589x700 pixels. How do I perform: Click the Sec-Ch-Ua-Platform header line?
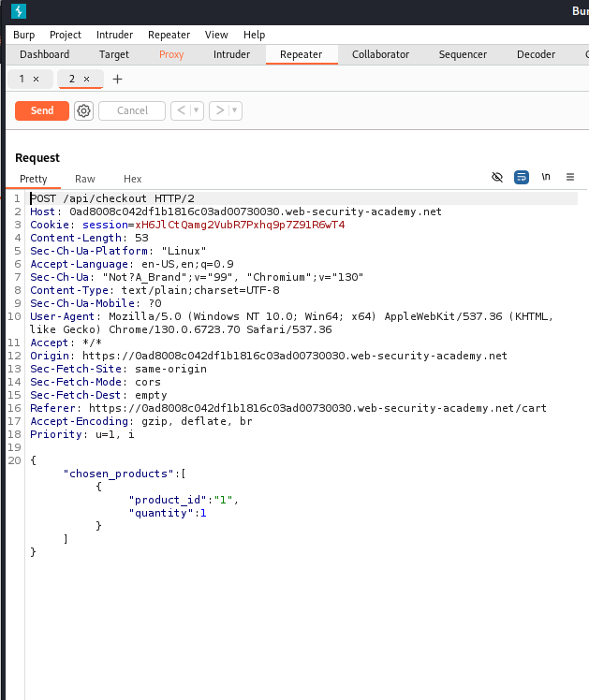pos(118,251)
